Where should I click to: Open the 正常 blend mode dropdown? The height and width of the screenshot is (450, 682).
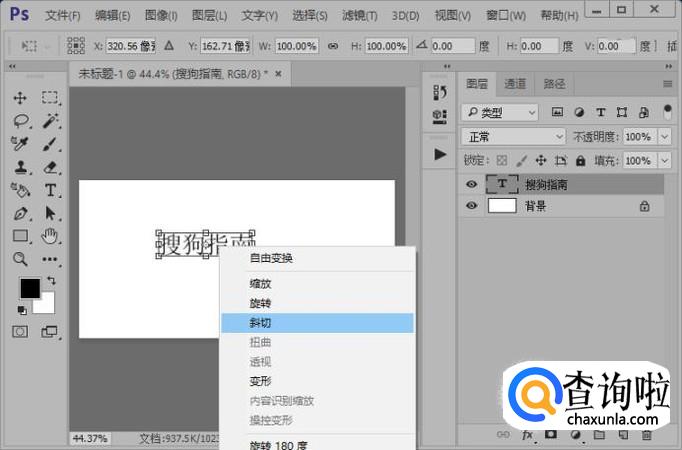pyautogui.click(x=514, y=136)
